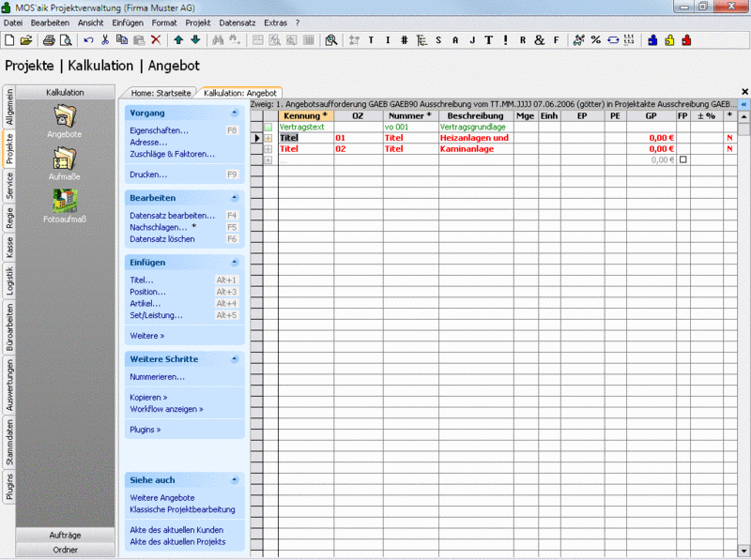Click the red X delete icon
The image size is (751, 560).
point(156,40)
